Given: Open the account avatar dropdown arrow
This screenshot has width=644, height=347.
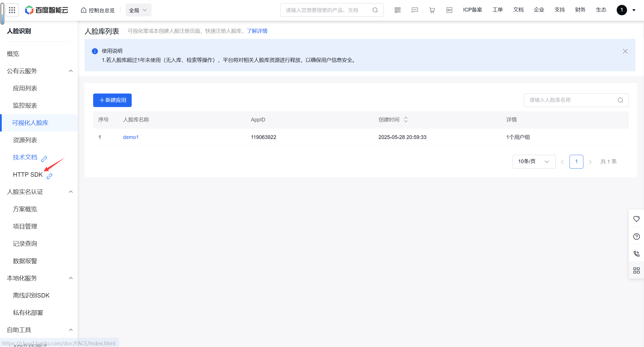Looking at the screenshot, I should pyautogui.click(x=634, y=10).
